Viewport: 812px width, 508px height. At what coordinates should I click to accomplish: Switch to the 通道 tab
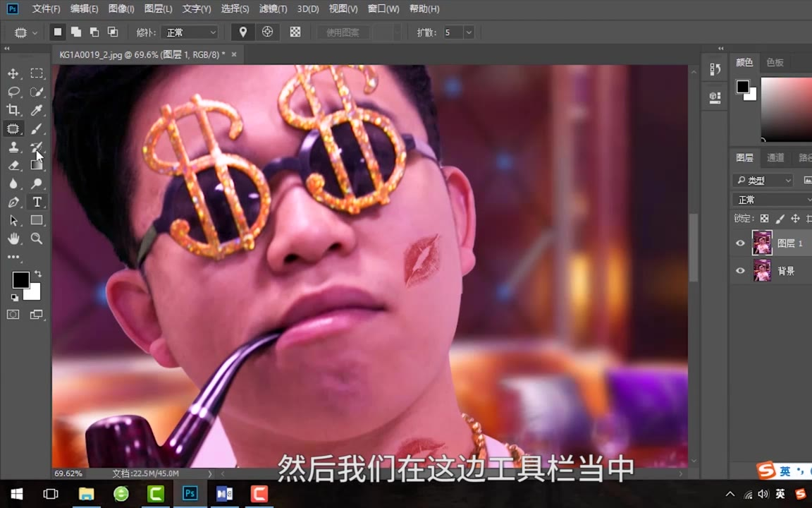pos(775,158)
